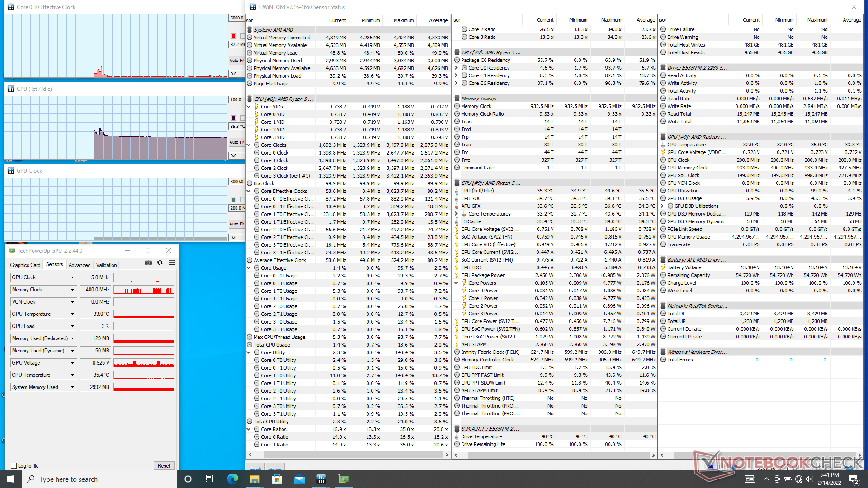Screen dimensions: 868x488
Task: Click the GPU-Z screenshot camera icon
Action: [148, 263]
